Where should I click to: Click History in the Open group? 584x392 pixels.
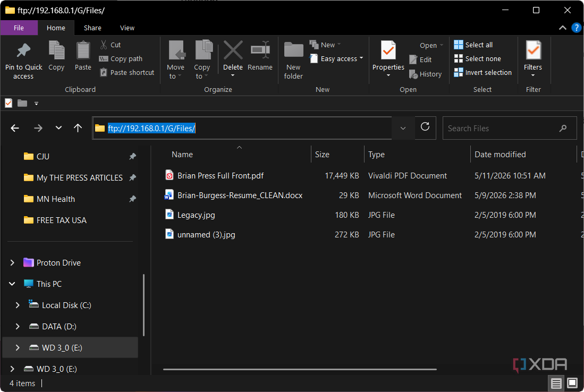click(425, 74)
